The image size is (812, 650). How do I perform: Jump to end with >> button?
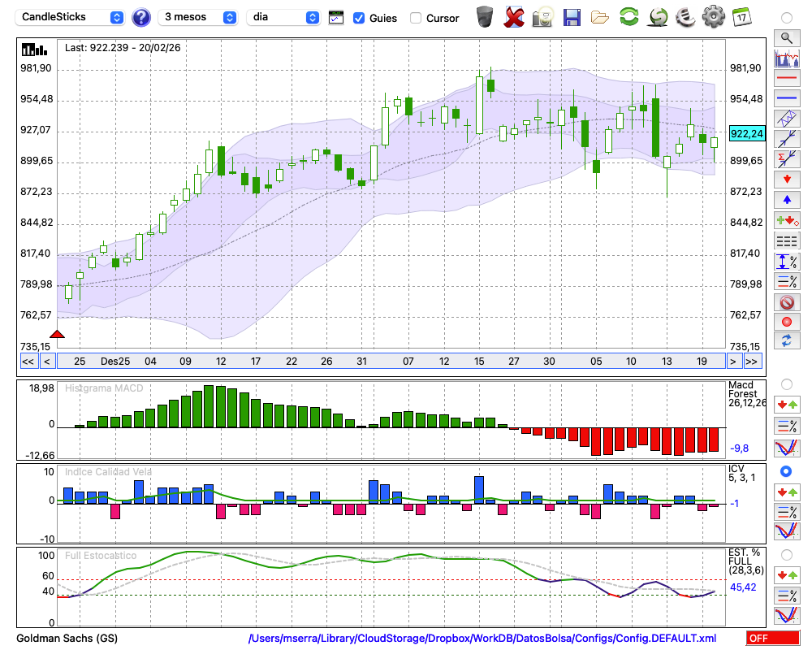tap(753, 362)
